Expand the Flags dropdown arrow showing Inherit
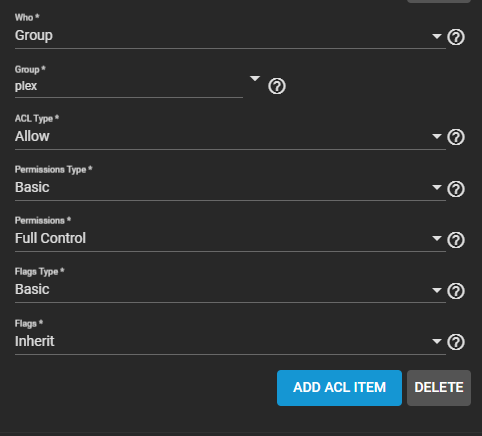Screen dimensions: 482x436 coord(437,341)
